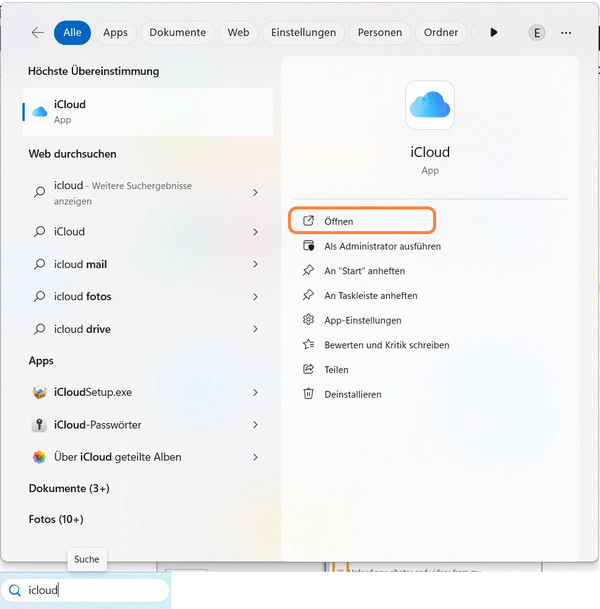Screen dimensions: 600x609
Task: Open App-Einstellungen for iCloud
Action: [363, 320]
